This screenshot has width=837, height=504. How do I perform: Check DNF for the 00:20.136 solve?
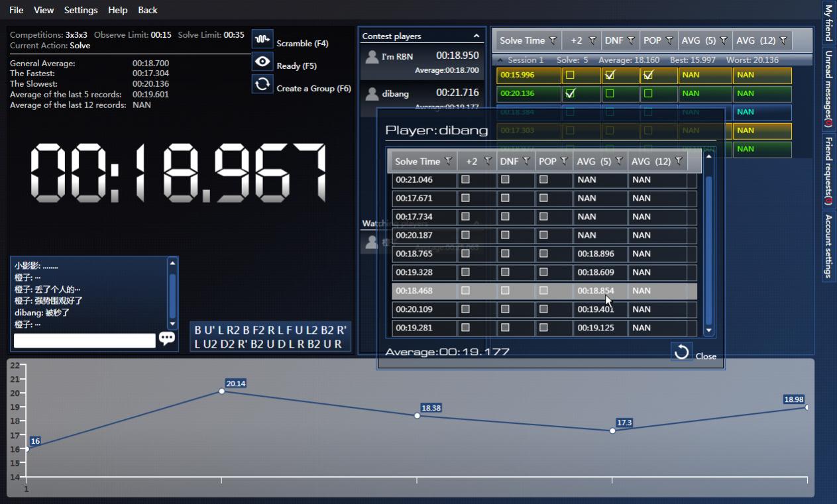click(x=610, y=93)
